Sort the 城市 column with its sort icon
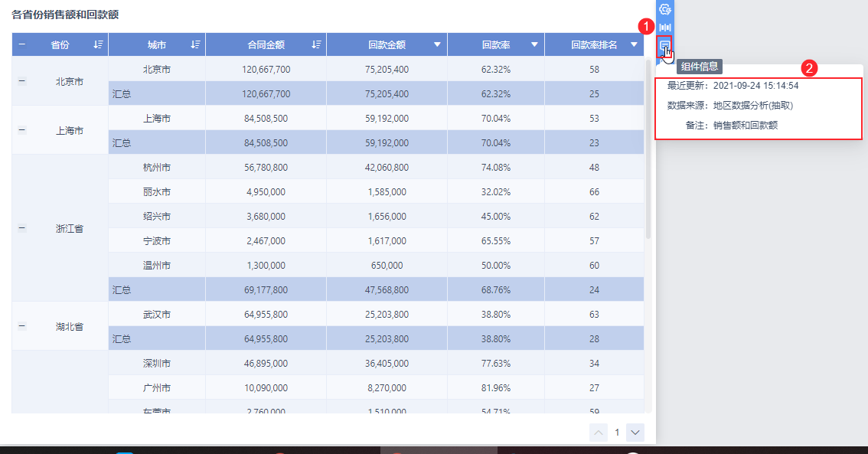 click(195, 45)
